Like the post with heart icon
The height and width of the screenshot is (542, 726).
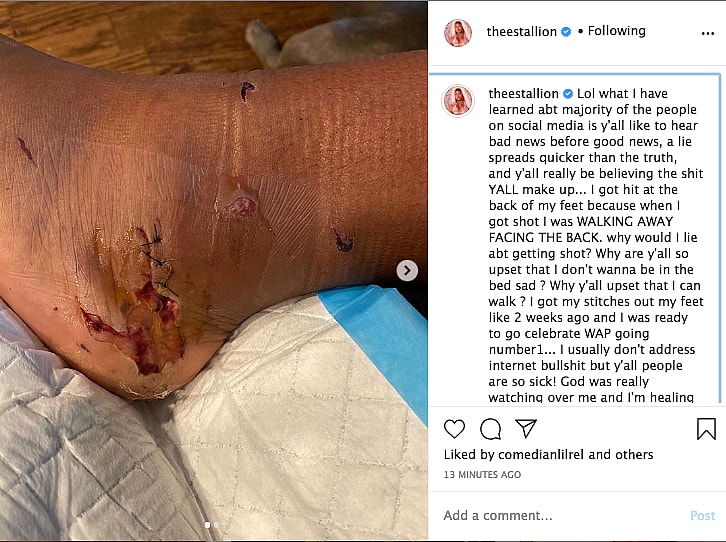[454, 429]
